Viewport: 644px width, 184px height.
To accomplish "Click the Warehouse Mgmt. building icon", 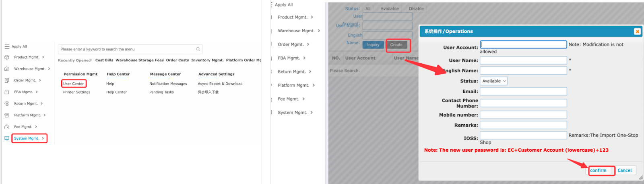I will coord(7,69).
